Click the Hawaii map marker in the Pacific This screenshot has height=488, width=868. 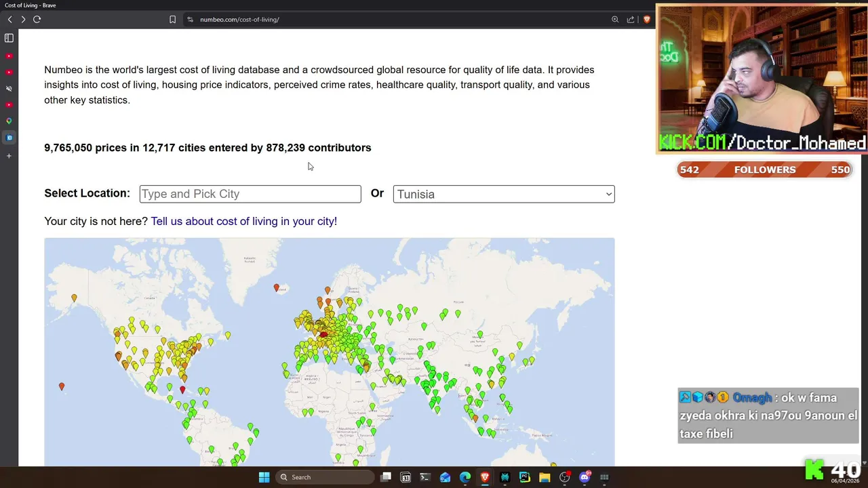pos(62,386)
